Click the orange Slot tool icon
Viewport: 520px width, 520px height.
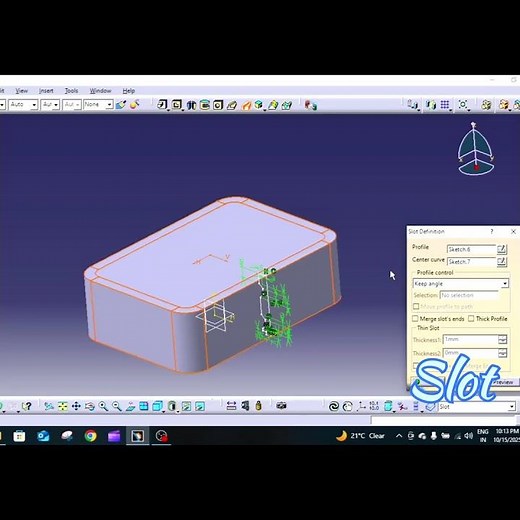click(246, 106)
